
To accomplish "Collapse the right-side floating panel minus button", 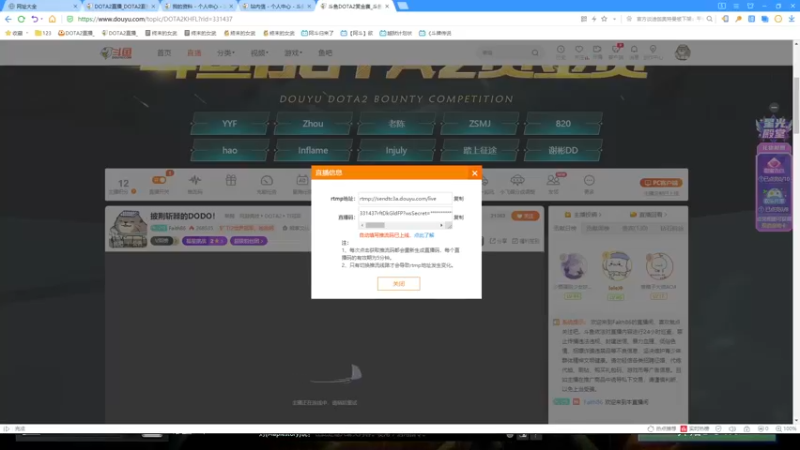I will click(774, 108).
